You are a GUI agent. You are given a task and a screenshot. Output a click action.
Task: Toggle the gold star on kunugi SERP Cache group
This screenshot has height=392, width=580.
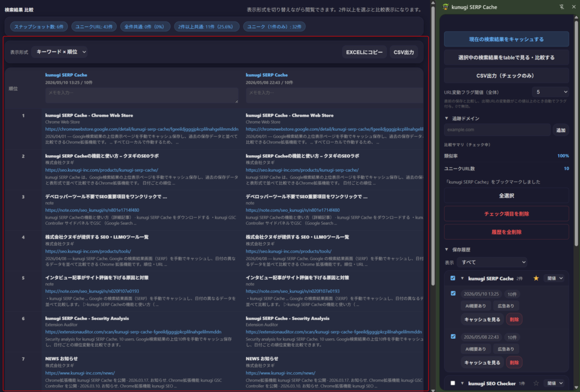pos(536,278)
